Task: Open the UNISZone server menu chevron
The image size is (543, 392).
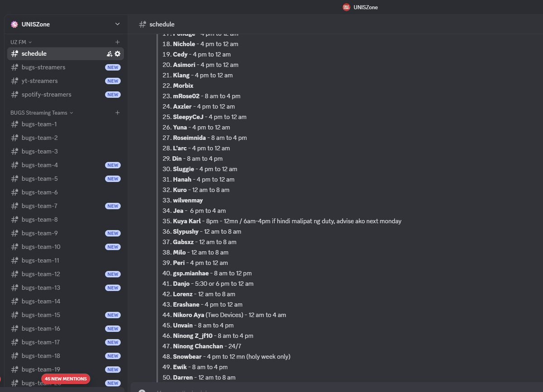Action: [118, 24]
